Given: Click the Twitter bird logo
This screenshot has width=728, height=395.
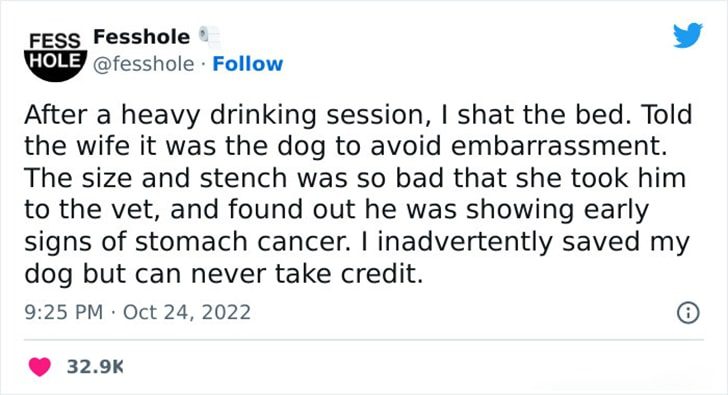Looking at the screenshot, I should [688, 35].
